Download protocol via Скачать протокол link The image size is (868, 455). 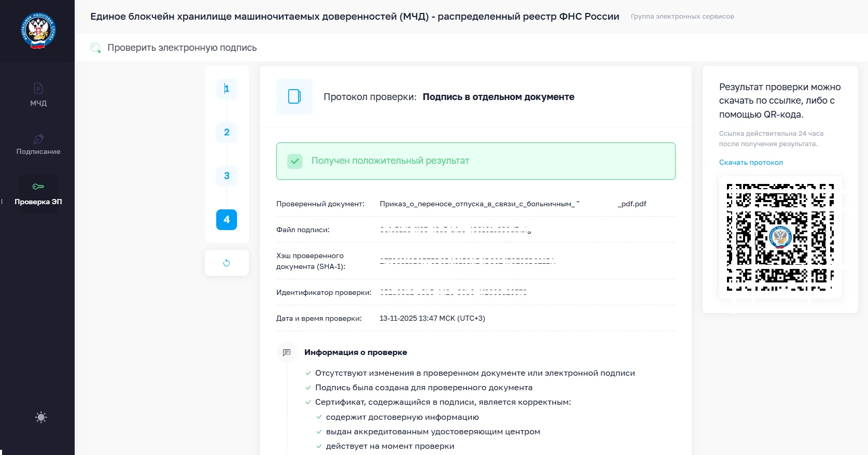pyautogui.click(x=750, y=162)
